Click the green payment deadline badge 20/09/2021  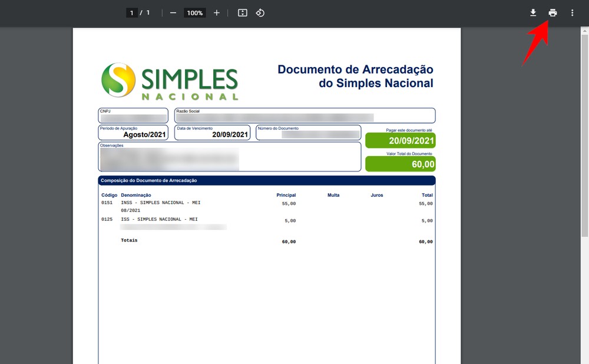pyautogui.click(x=401, y=140)
